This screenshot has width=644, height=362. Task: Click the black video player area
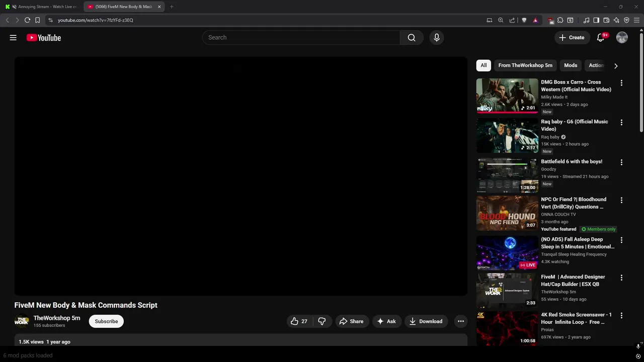click(x=241, y=176)
